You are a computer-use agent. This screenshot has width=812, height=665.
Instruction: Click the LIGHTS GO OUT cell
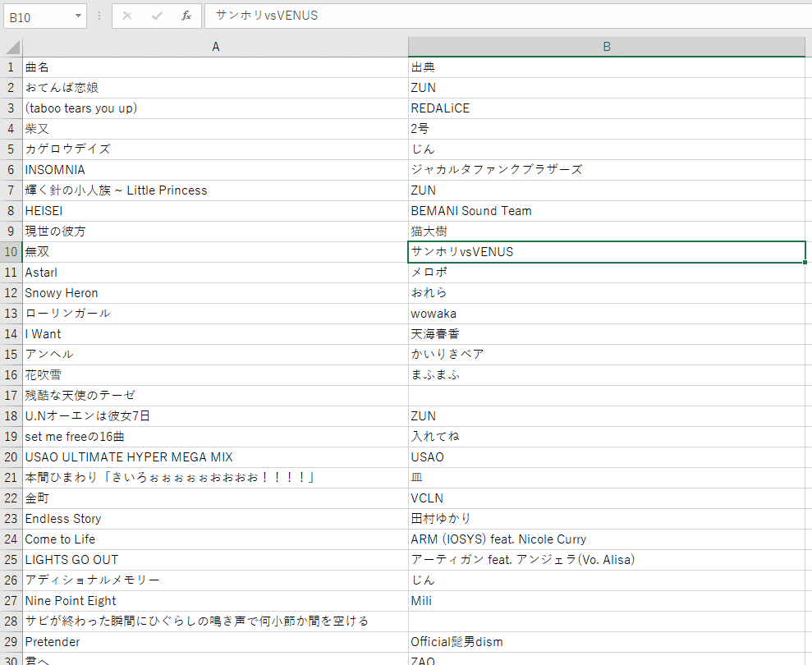(215, 560)
